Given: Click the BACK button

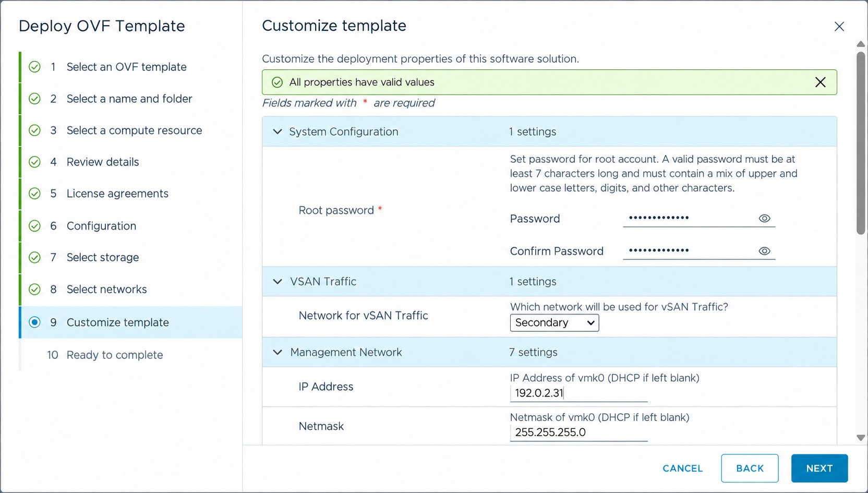Looking at the screenshot, I should [x=750, y=468].
